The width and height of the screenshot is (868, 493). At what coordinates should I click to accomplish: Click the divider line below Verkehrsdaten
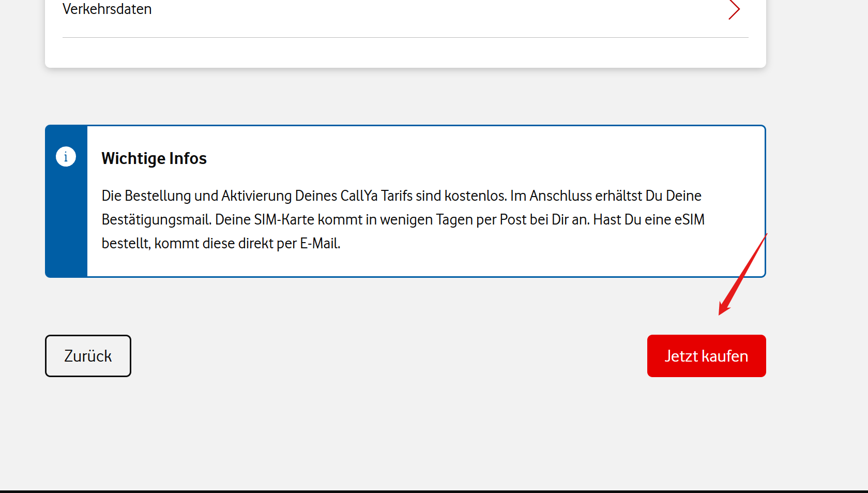(405, 37)
